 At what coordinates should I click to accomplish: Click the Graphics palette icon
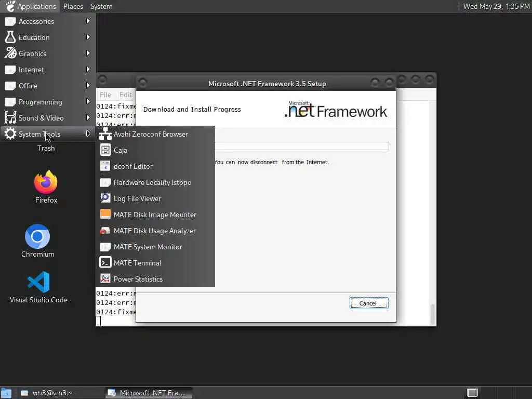pyautogui.click(x=10, y=54)
